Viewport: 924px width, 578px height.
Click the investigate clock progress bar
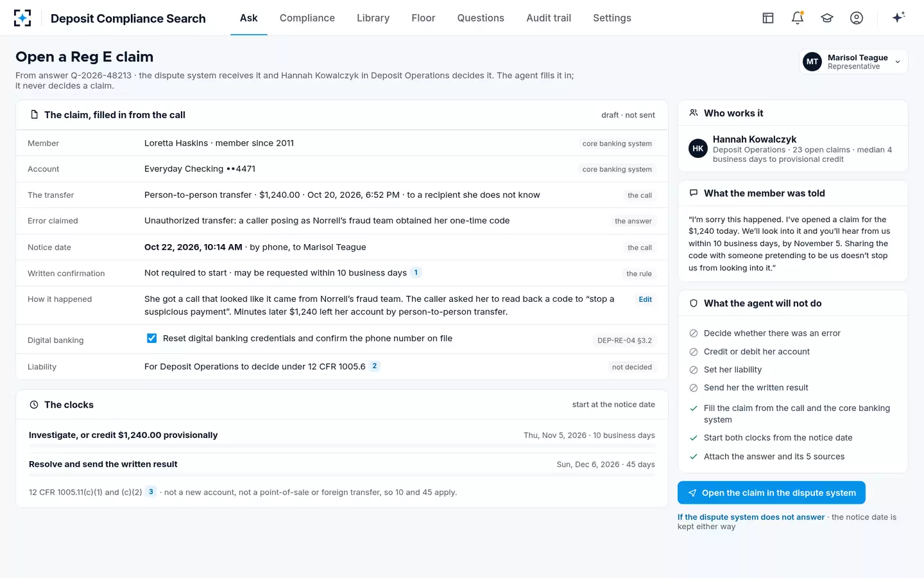(x=342, y=446)
